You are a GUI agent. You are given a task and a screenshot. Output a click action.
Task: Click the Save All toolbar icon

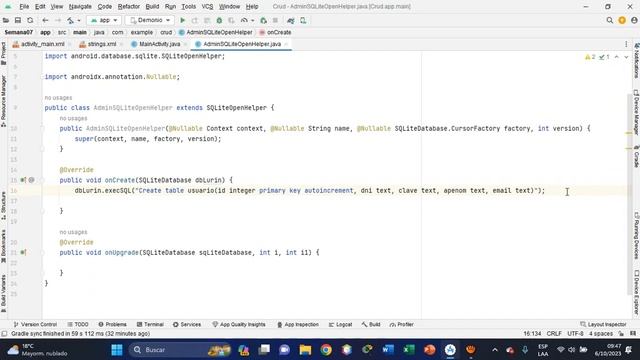point(18,20)
